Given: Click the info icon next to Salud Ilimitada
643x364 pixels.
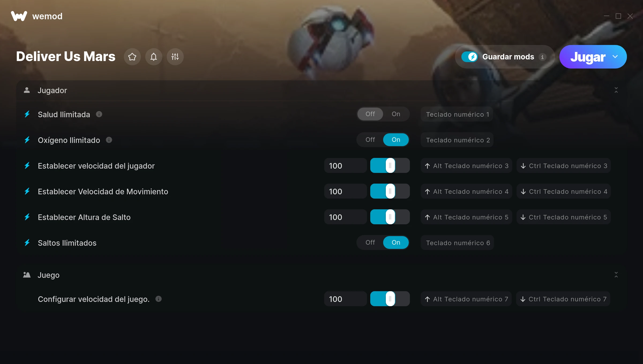Looking at the screenshot, I should (99, 114).
